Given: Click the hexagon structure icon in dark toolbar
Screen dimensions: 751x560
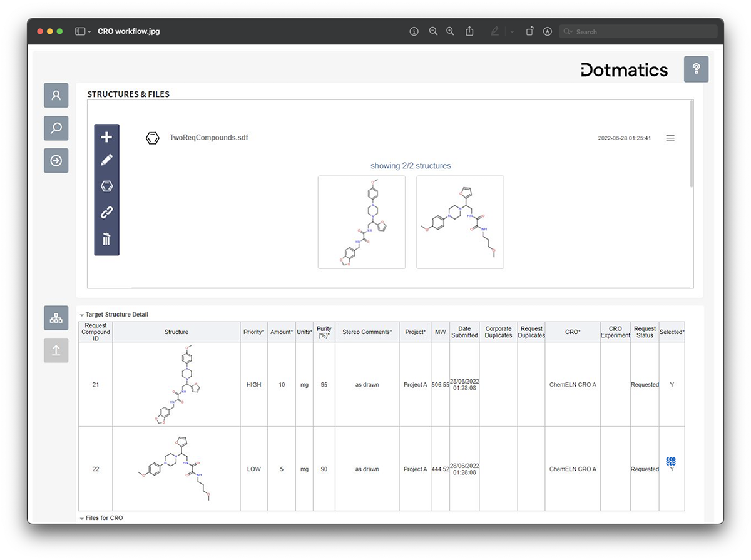Looking at the screenshot, I should (106, 186).
